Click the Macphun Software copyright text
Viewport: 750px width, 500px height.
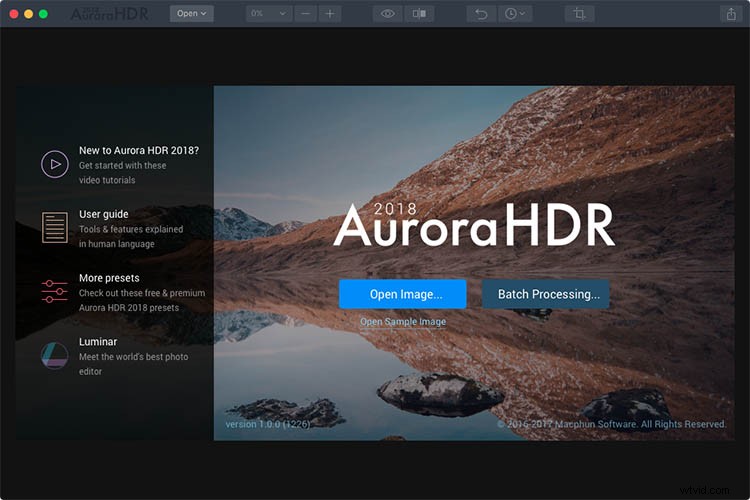click(611, 424)
